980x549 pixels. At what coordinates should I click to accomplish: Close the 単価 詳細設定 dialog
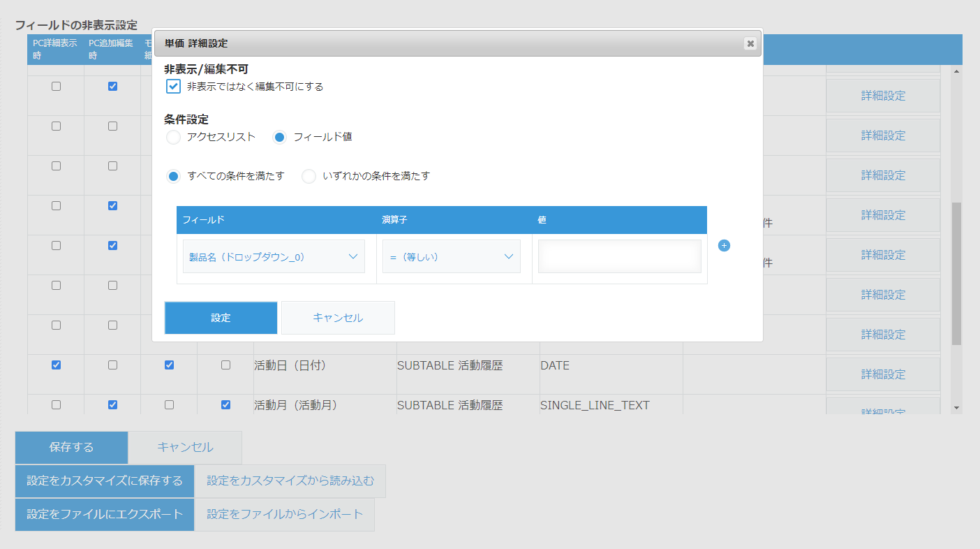click(750, 43)
